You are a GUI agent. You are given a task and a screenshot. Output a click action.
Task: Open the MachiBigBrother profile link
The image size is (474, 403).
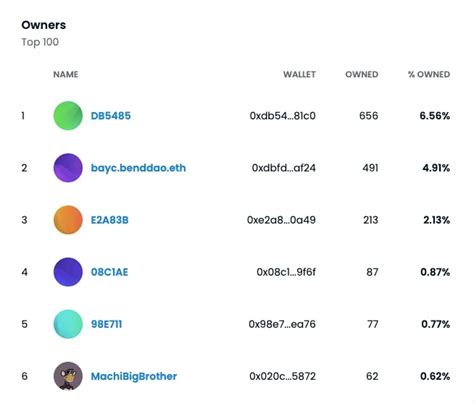coord(134,376)
